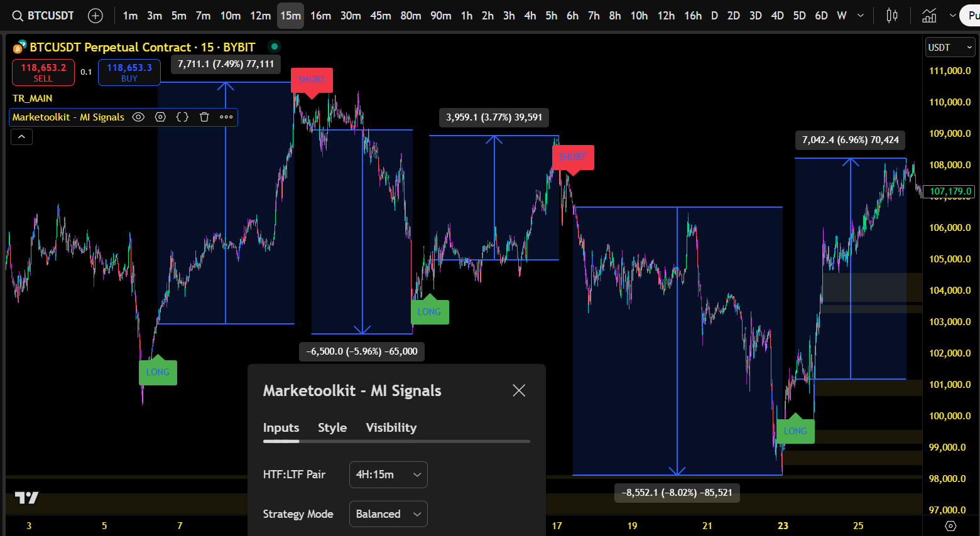Open indicator source code with braces icon
This screenshot has width=980, height=536.
click(182, 117)
